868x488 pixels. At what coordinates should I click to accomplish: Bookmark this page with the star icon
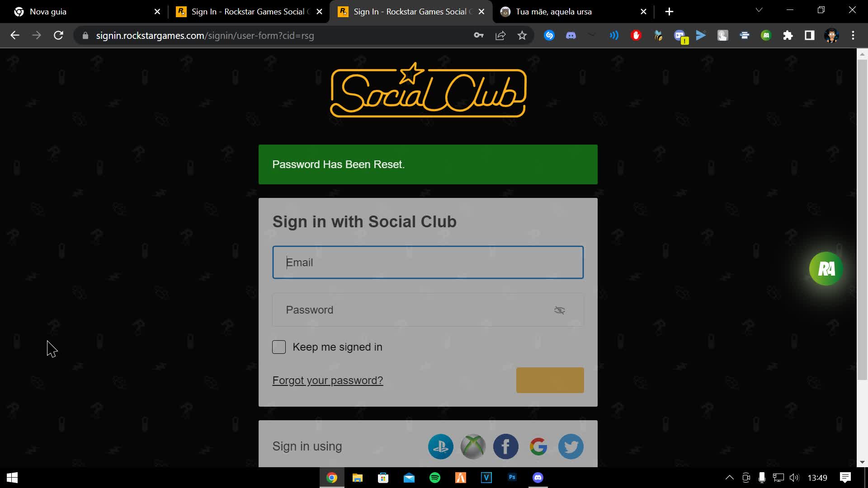coord(522,35)
